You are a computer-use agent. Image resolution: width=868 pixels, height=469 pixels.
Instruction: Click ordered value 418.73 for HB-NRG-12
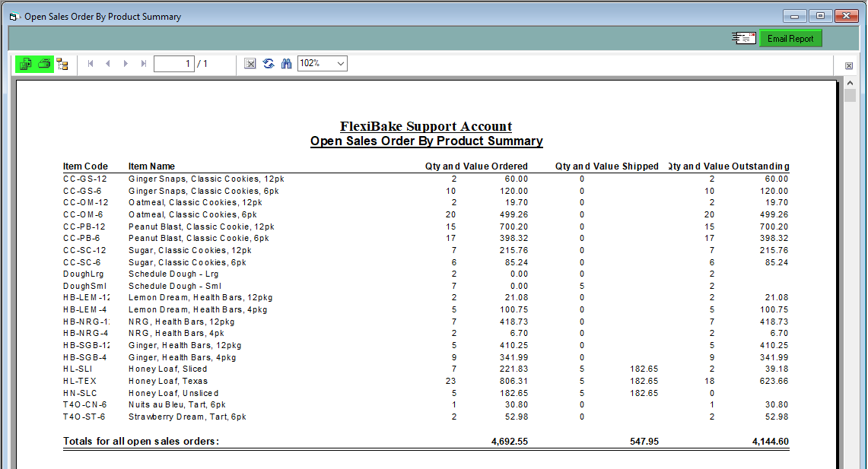(513, 322)
